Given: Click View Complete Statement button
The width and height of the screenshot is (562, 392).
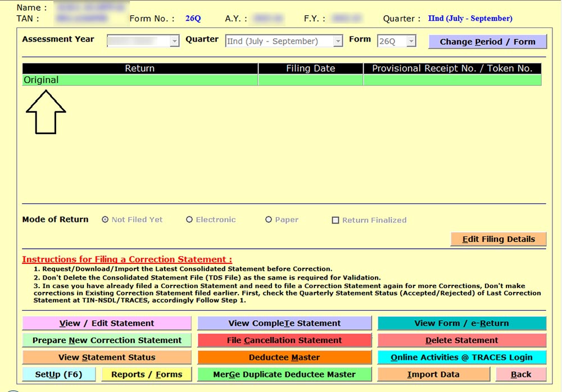Looking at the screenshot, I should point(284,323).
